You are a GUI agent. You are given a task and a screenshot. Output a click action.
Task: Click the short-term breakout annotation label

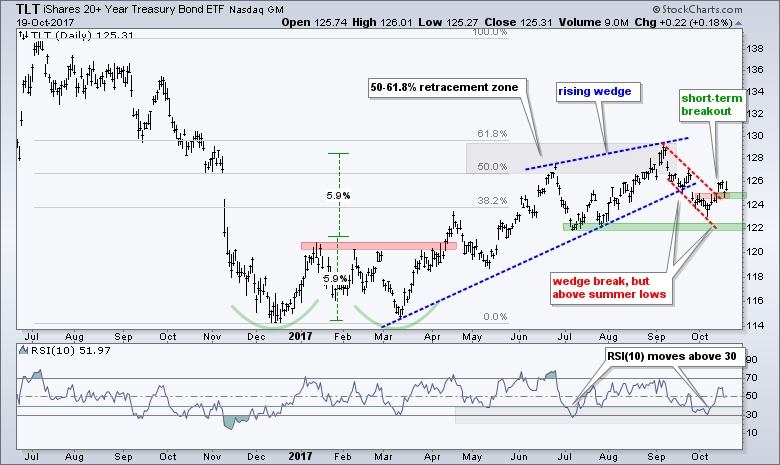tap(711, 105)
